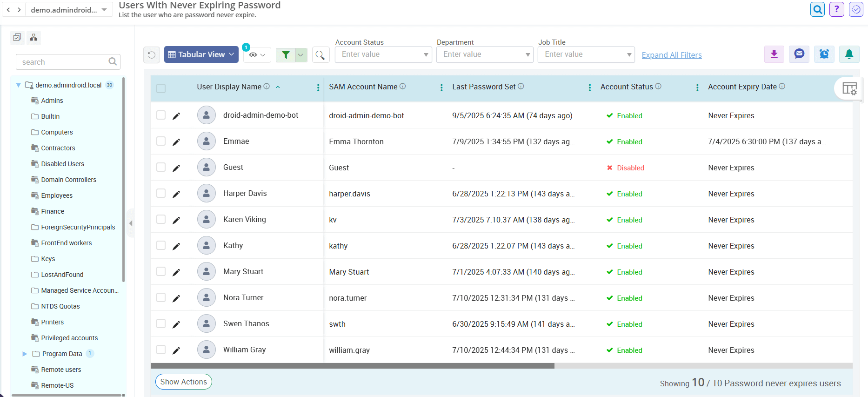Click pencil icon for Karen Viking
Image resolution: width=868 pixels, height=397 pixels.
(x=176, y=220)
